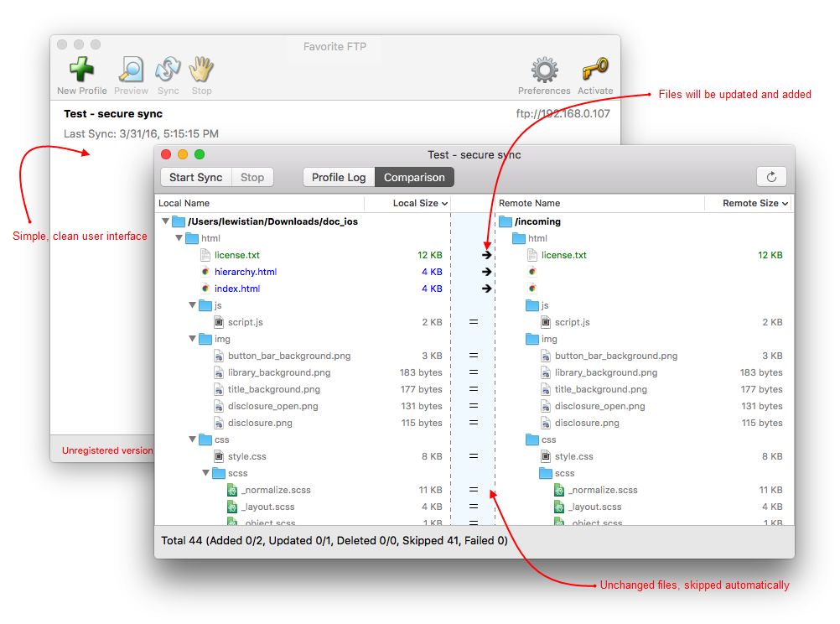840x624 pixels.
Task: Click local license.txt file icon
Action: [x=205, y=255]
